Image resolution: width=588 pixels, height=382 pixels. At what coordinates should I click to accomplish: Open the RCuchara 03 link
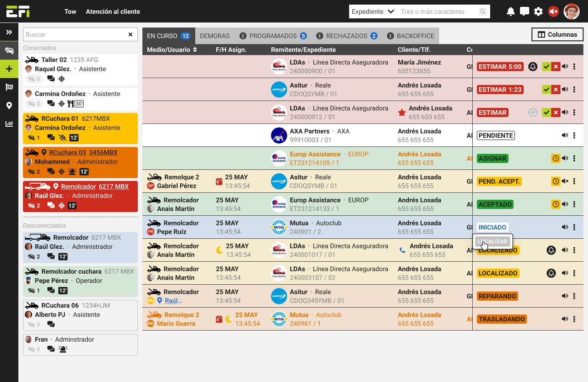pyautogui.click(x=68, y=153)
